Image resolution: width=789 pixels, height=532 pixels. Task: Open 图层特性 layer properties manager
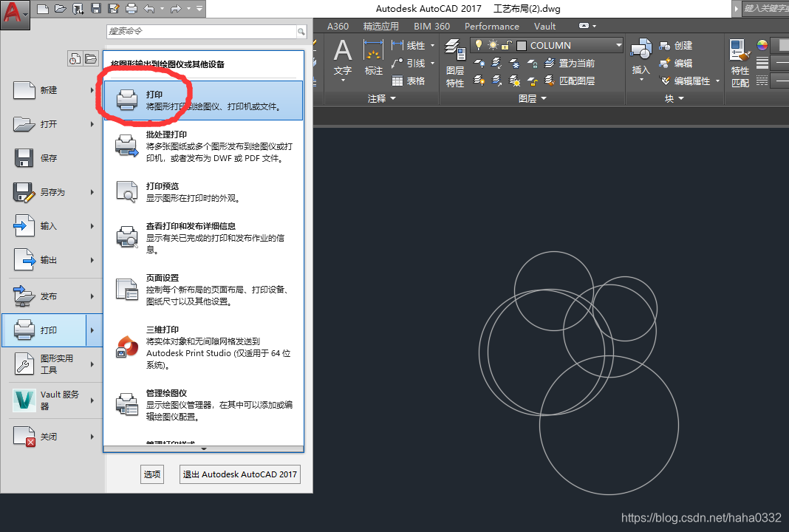pos(455,64)
